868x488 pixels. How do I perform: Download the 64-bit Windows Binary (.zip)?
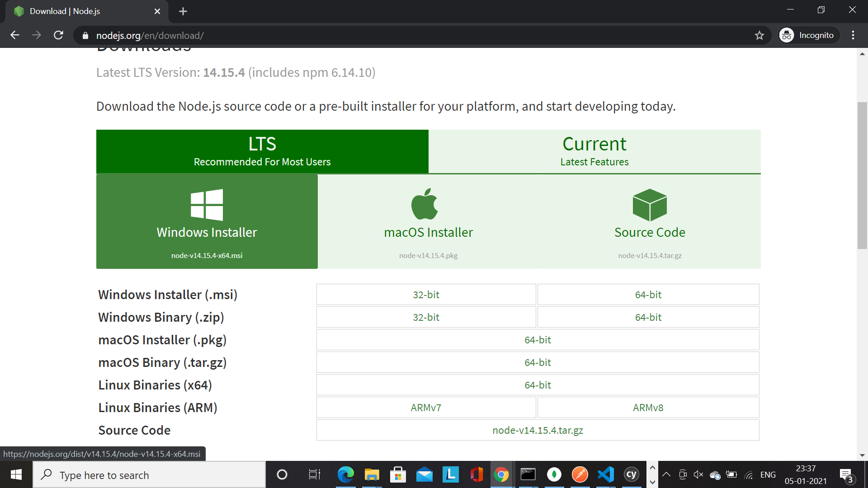648,317
